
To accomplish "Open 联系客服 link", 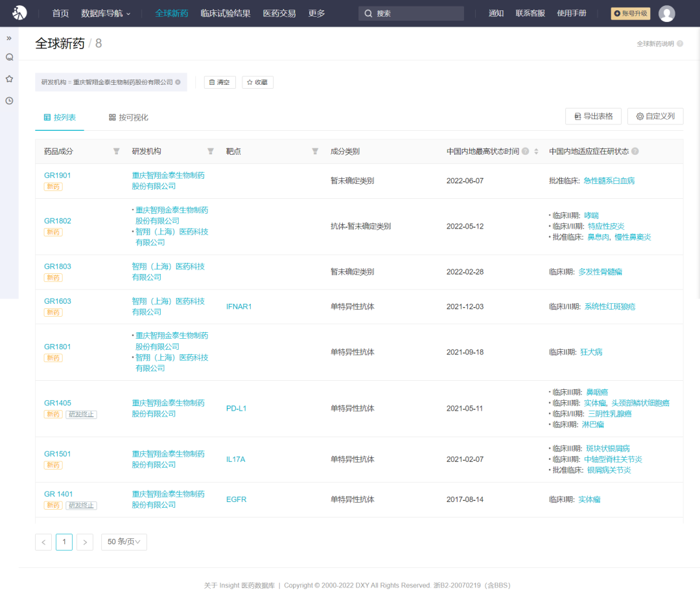I will (530, 14).
